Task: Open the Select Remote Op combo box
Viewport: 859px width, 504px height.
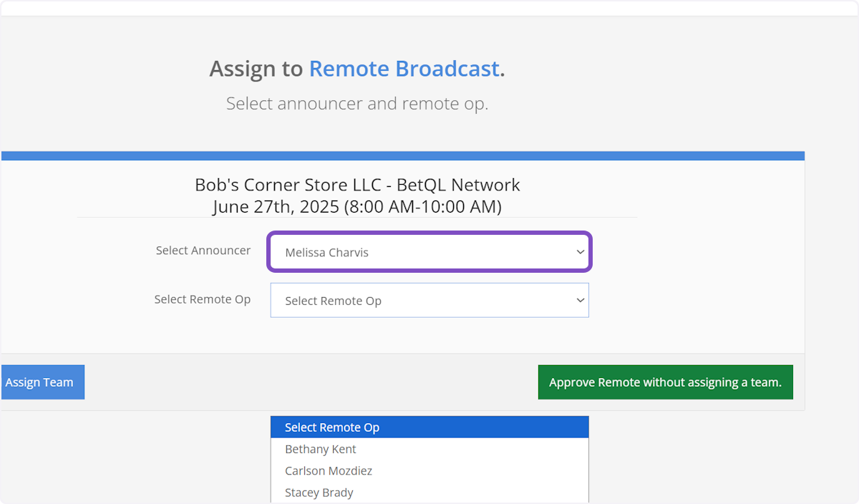Action: 429,301
